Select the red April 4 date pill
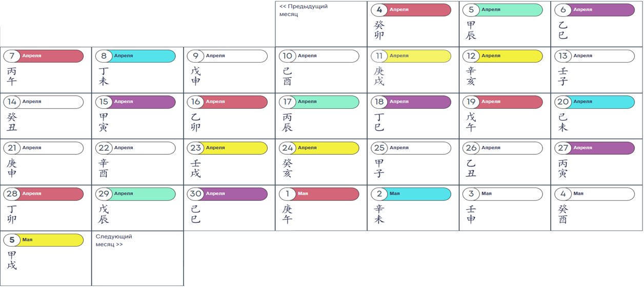 click(x=411, y=10)
